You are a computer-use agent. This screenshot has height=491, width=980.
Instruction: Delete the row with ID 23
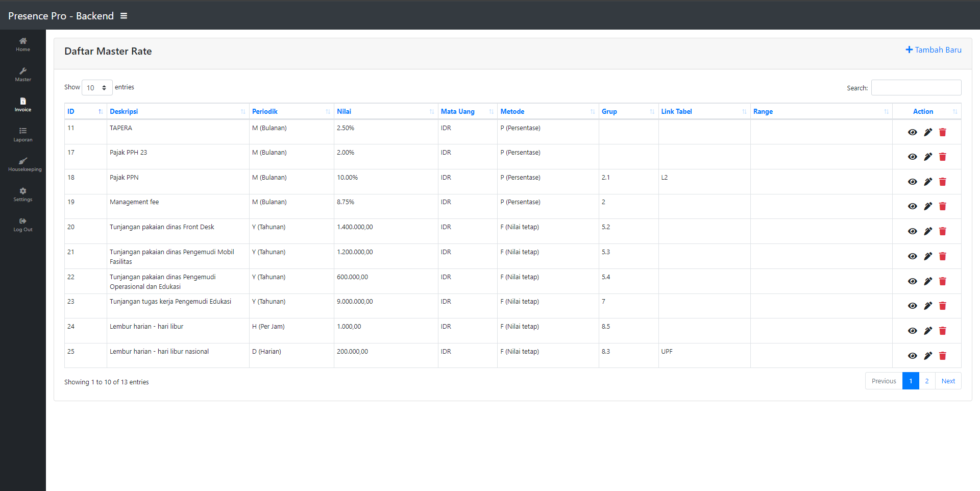pyautogui.click(x=943, y=306)
